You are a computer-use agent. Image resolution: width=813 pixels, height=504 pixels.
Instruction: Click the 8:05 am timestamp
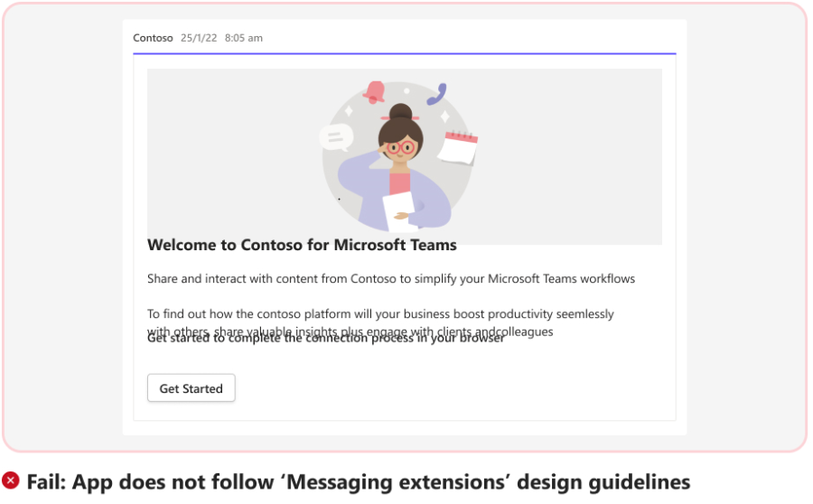point(244,38)
